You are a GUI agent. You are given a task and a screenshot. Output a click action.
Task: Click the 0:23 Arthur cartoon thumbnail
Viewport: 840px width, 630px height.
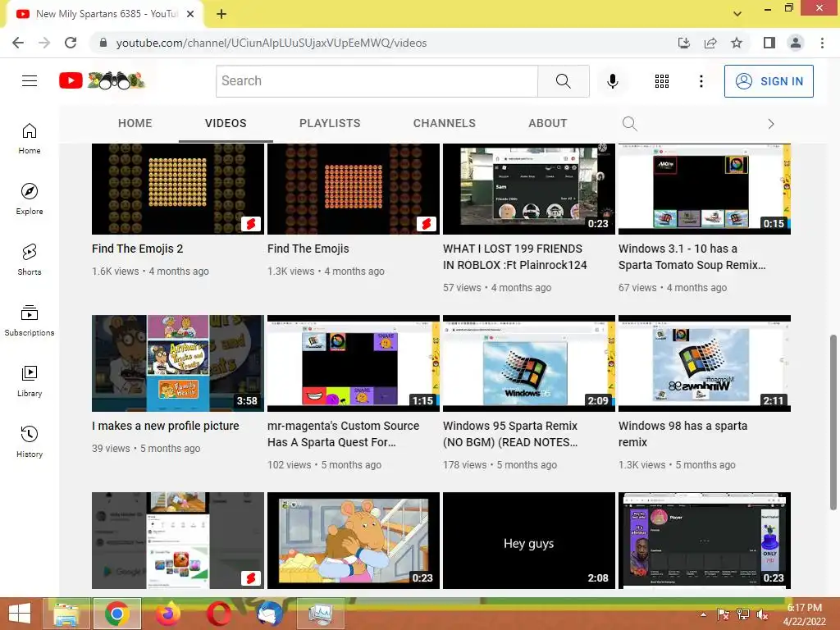point(353,541)
